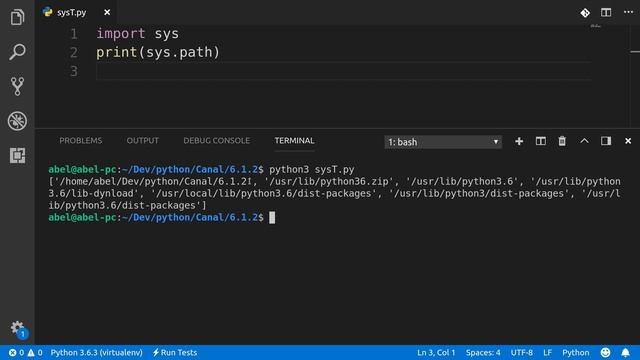
Task: Maximize the panel with up chevron
Action: 584,141
